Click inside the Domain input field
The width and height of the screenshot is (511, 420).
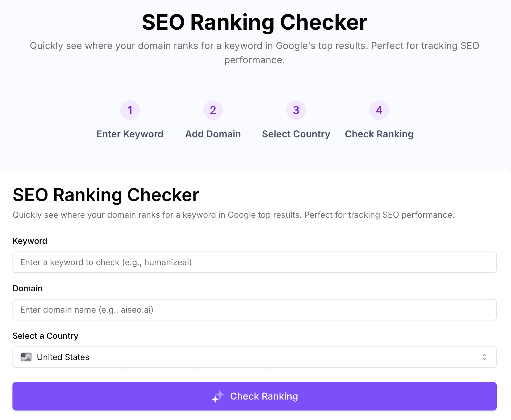point(254,310)
